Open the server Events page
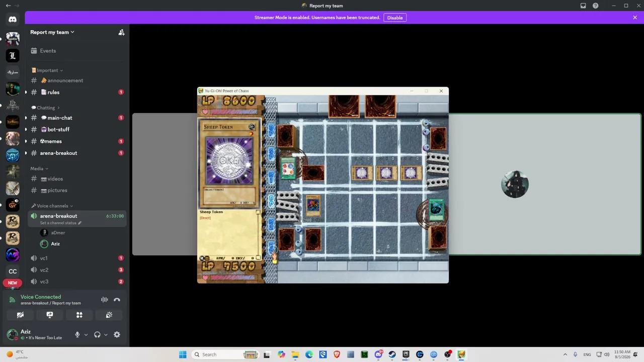The height and width of the screenshot is (362, 644). pos(77,51)
